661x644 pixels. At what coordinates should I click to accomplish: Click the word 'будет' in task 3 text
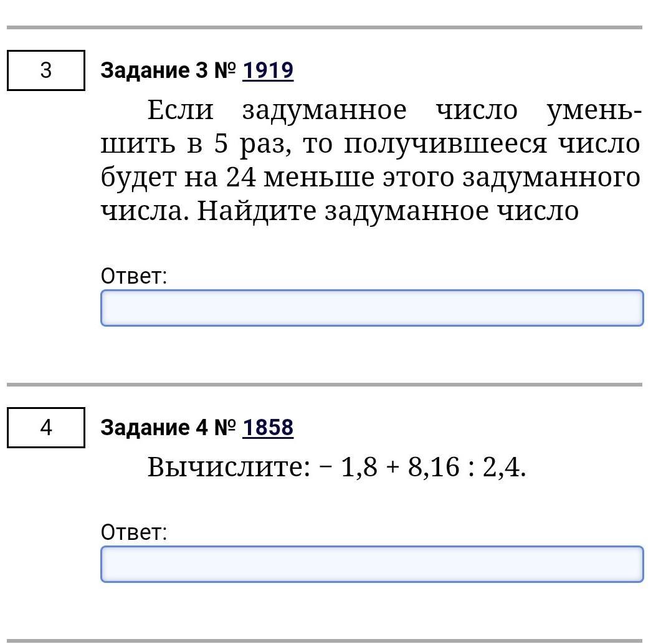point(138,176)
